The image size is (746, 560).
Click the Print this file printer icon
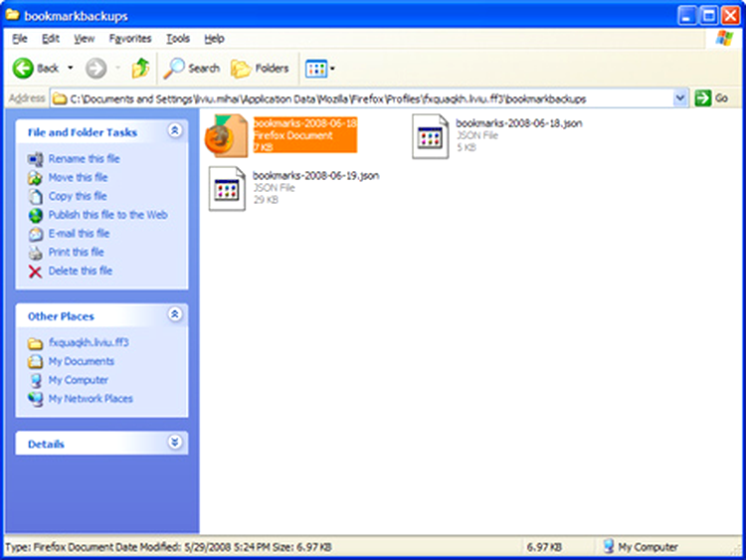pos(35,253)
